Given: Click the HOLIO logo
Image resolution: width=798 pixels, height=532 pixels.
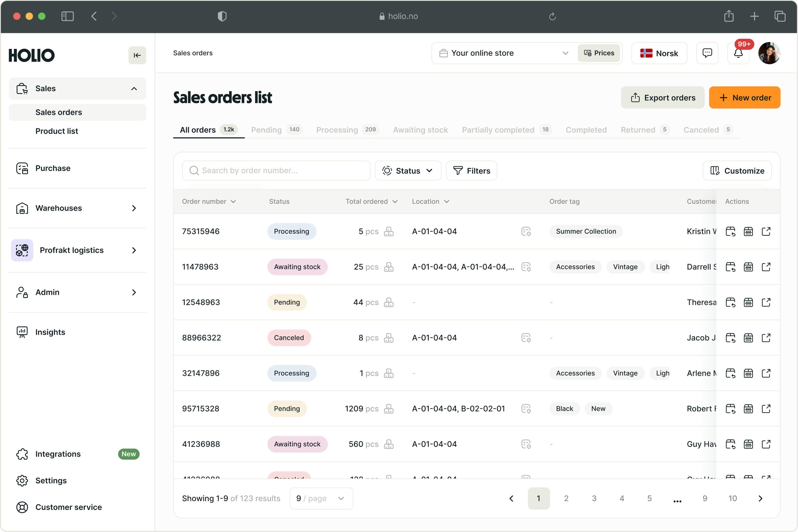Looking at the screenshot, I should (31, 55).
